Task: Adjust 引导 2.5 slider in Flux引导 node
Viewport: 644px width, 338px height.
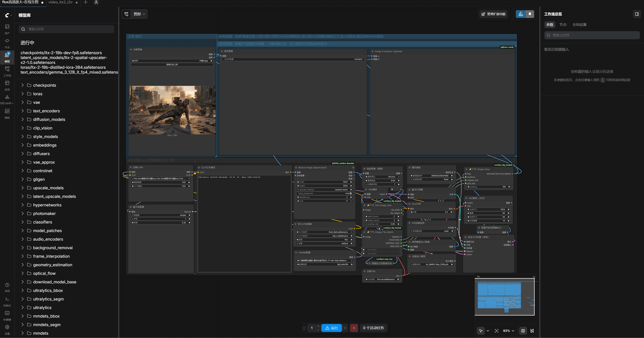Action: [432, 212]
